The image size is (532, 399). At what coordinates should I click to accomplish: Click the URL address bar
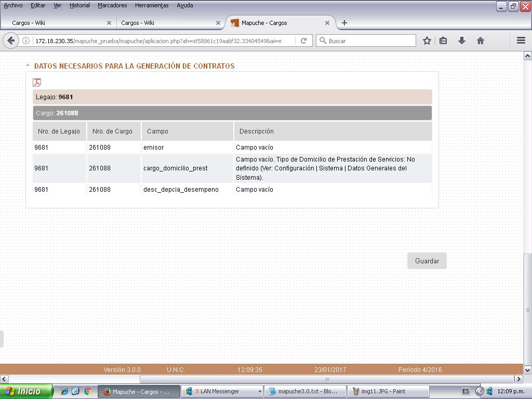[x=158, y=41]
